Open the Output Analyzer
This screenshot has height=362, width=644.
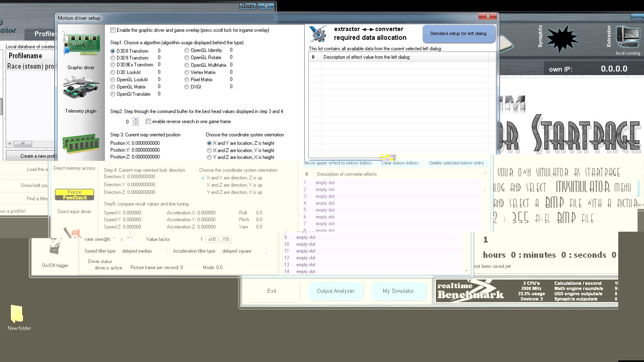pyautogui.click(x=336, y=291)
